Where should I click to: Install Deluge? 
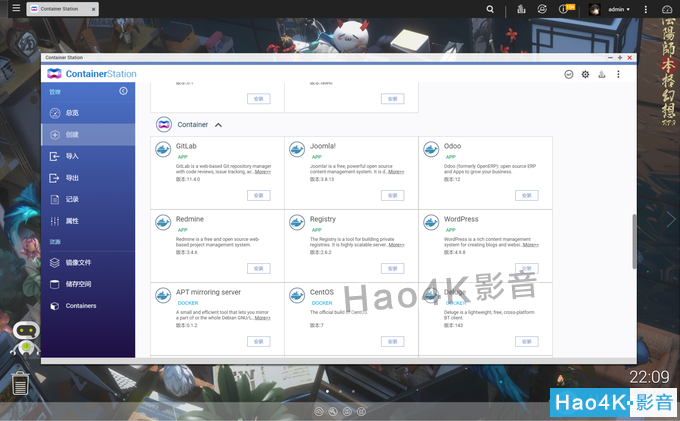pyautogui.click(x=526, y=342)
